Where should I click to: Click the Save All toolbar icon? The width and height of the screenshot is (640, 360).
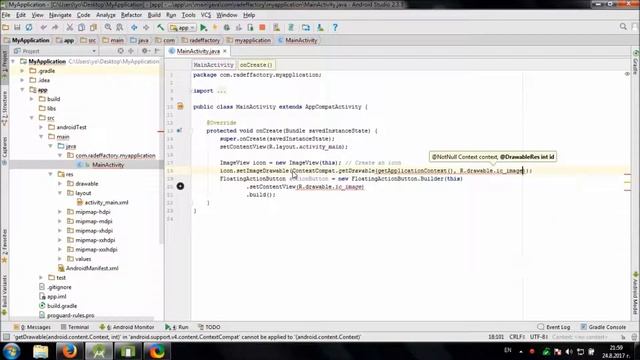point(17,27)
